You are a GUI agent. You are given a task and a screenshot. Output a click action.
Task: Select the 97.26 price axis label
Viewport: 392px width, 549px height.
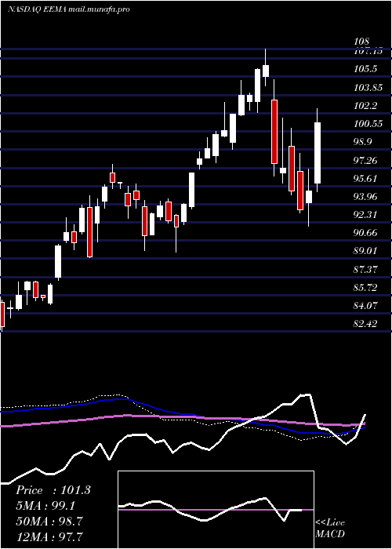coord(366,160)
